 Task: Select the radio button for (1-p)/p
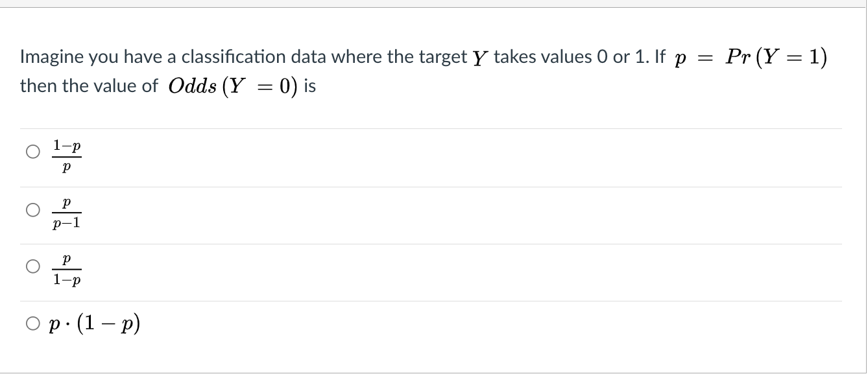[x=32, y=151]
